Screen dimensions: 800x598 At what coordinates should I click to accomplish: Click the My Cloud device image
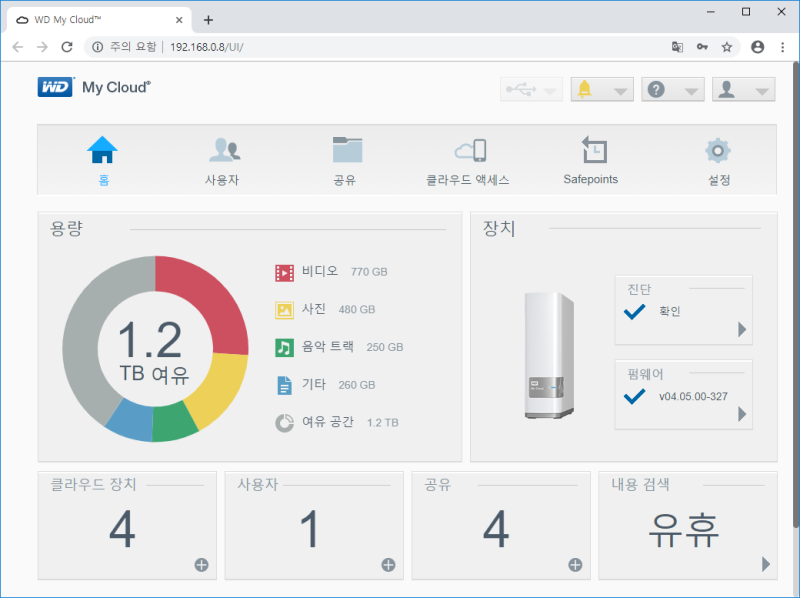click(x=549, y=356)
